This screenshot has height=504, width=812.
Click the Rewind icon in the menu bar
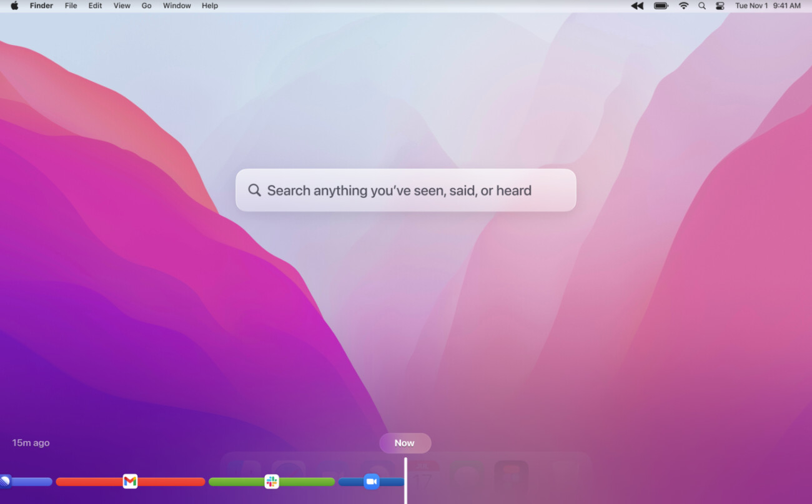tap(636, 6)
